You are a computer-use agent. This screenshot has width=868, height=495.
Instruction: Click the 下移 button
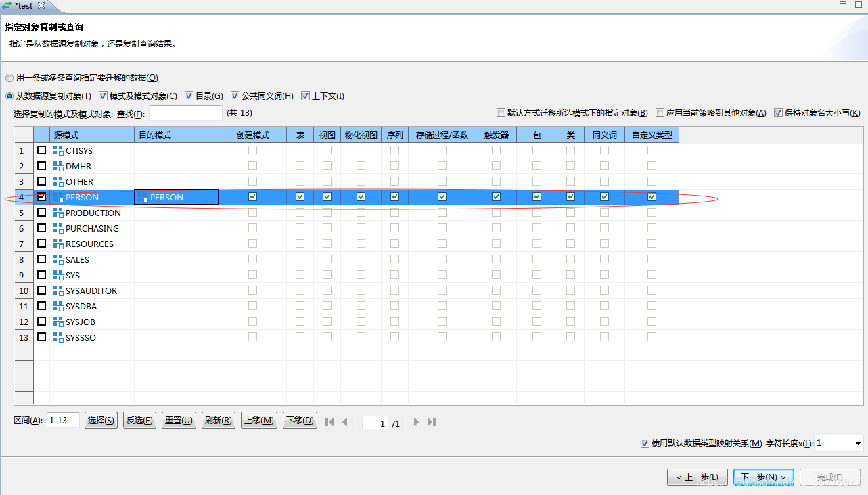point(300,421)
